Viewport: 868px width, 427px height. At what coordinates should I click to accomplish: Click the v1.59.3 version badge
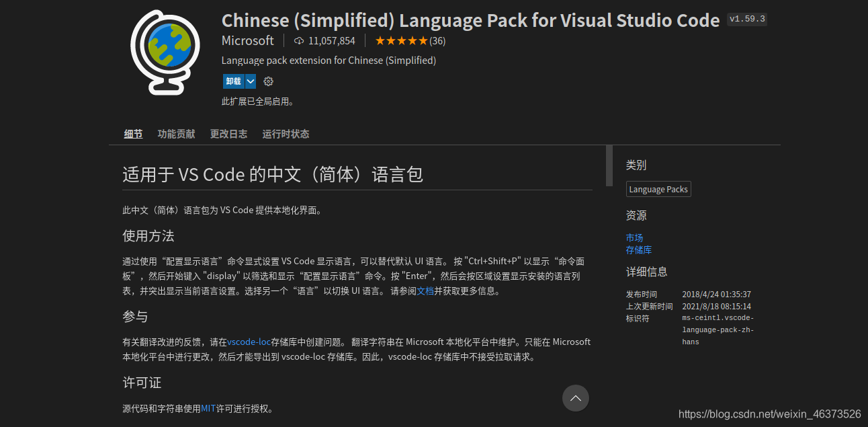[747, 19]
